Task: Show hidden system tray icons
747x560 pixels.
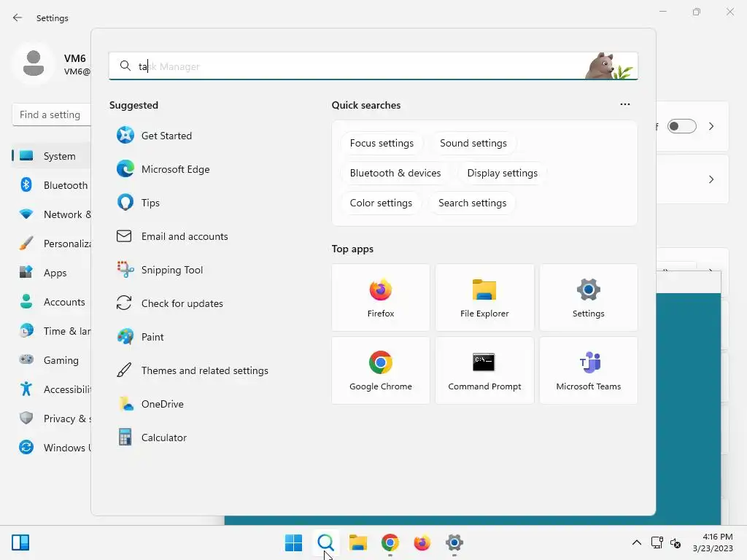Action: [636, 542]
